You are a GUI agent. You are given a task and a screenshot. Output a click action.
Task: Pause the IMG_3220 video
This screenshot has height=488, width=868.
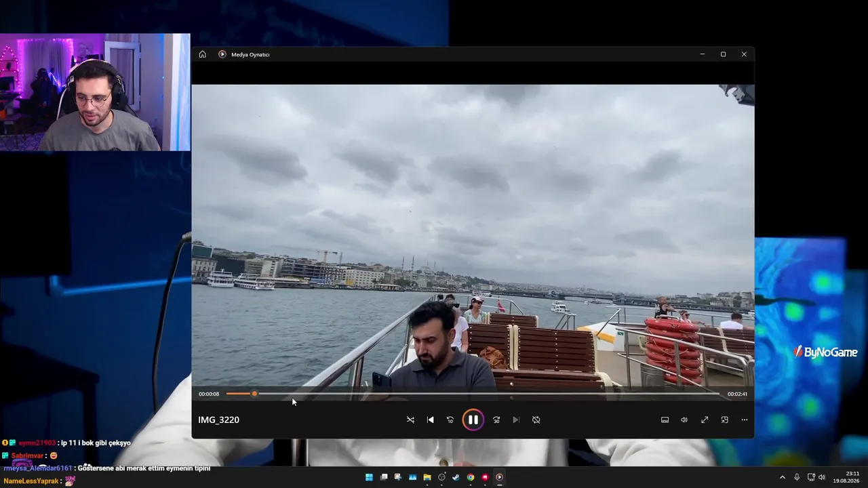(x=473, y=420)
